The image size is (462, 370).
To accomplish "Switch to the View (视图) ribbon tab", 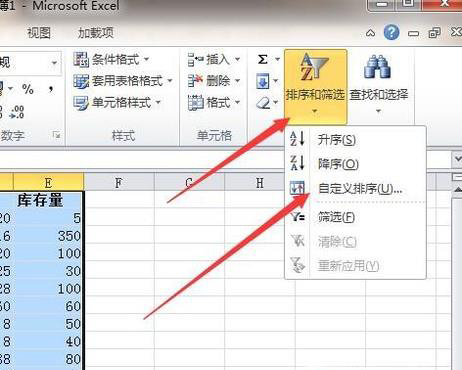I will click(x=39, y=33).
